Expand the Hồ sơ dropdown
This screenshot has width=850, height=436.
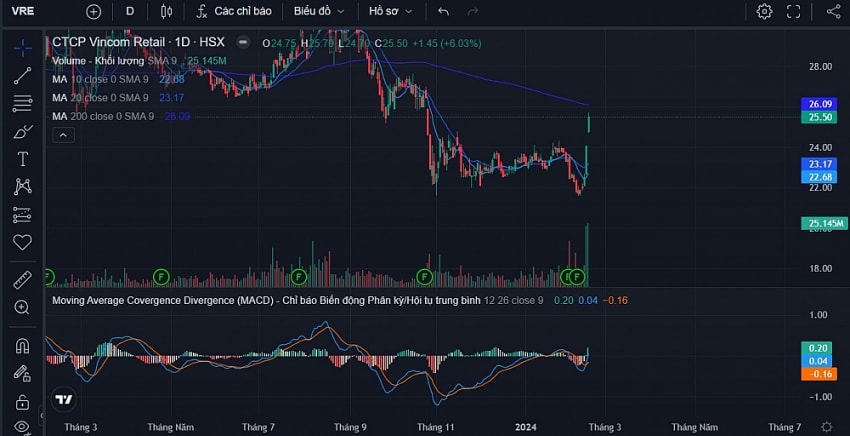(x=390, y=11)
